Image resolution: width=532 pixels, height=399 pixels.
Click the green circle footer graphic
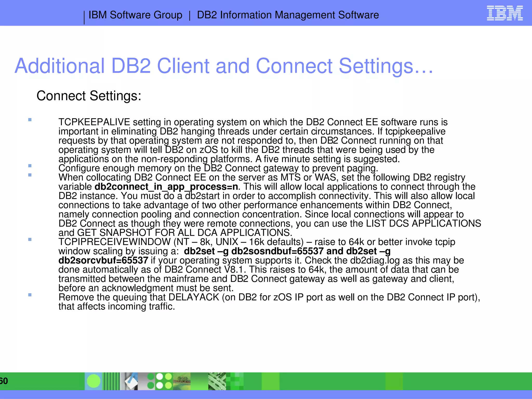94,381
